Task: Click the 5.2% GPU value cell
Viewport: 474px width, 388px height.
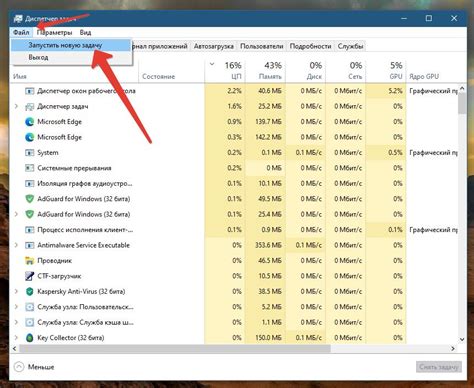Action: tap(386, 91)
